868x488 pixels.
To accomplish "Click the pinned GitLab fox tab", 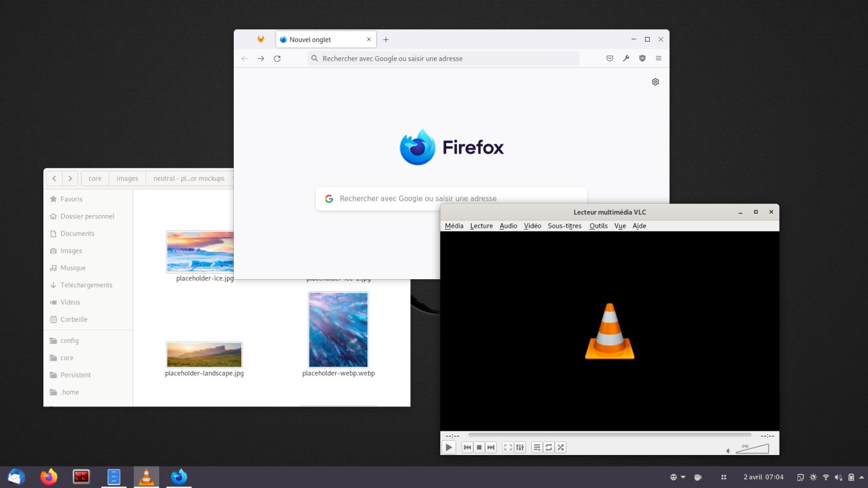I will [x=261, y=39].
